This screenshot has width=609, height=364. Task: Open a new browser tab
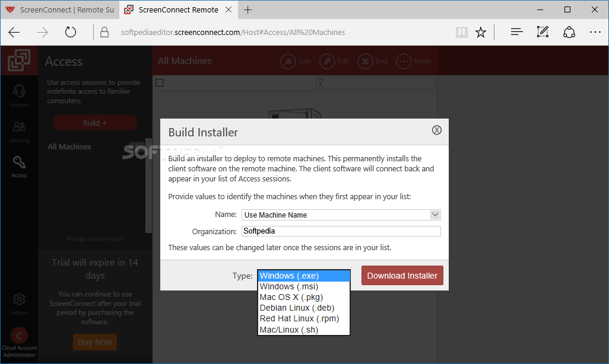click(248, 9)
